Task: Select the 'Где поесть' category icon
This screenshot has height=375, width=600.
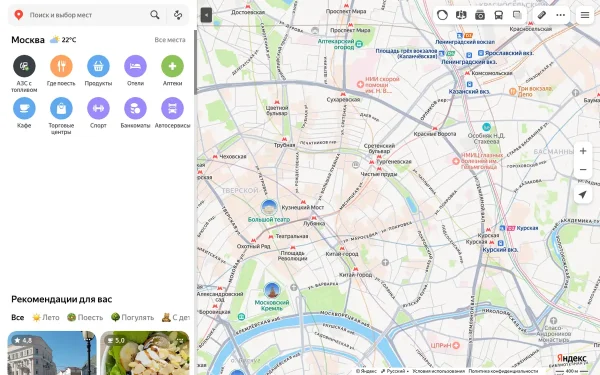Action: tap(61, 66)
